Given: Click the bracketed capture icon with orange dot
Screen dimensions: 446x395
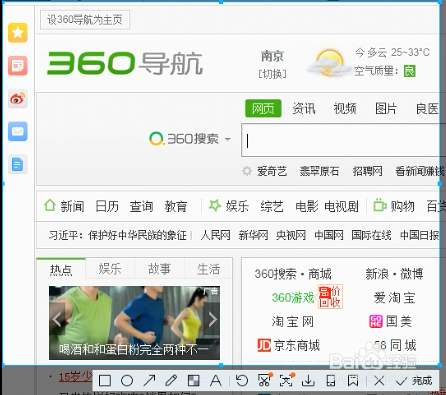Looking at the screenshot, I should [286, 380].
